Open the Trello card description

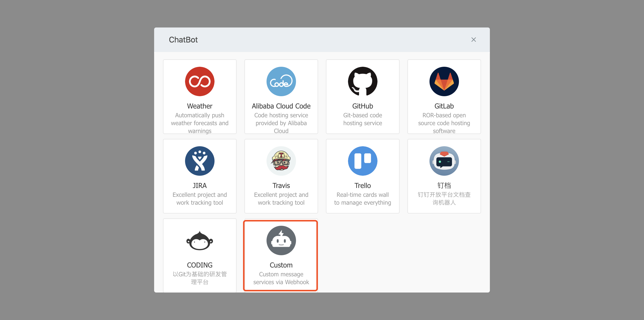(x=362, y=199)
